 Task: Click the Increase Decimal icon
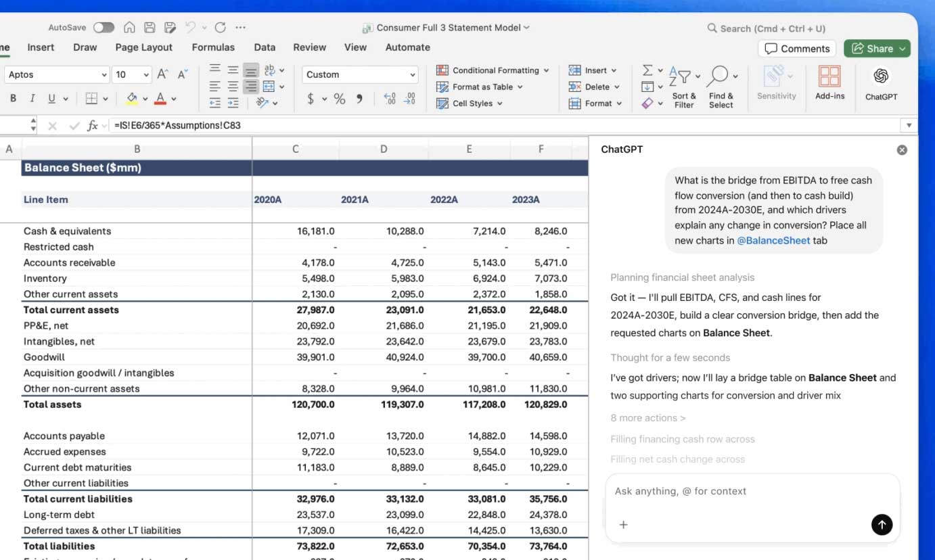pos(390,99)
